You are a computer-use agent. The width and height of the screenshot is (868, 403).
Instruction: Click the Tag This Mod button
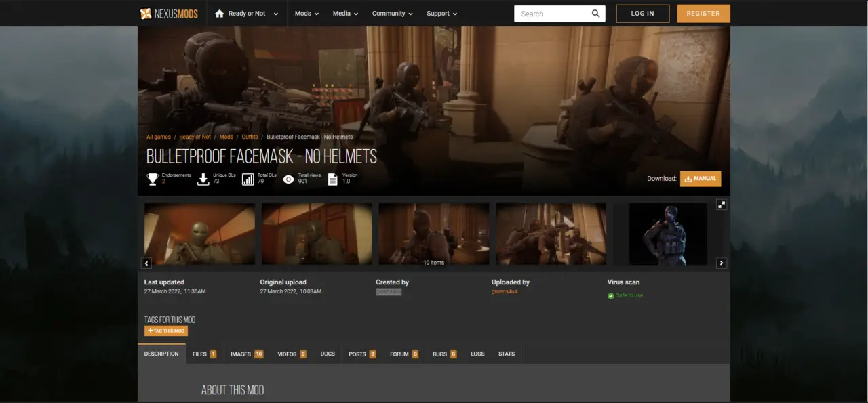(x=166, y=331)
